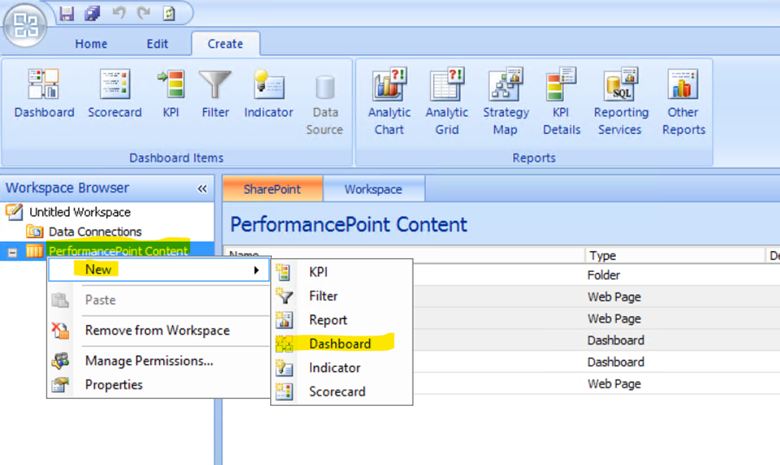Select Untitled Workspace in the tree

tap(80, 212)
